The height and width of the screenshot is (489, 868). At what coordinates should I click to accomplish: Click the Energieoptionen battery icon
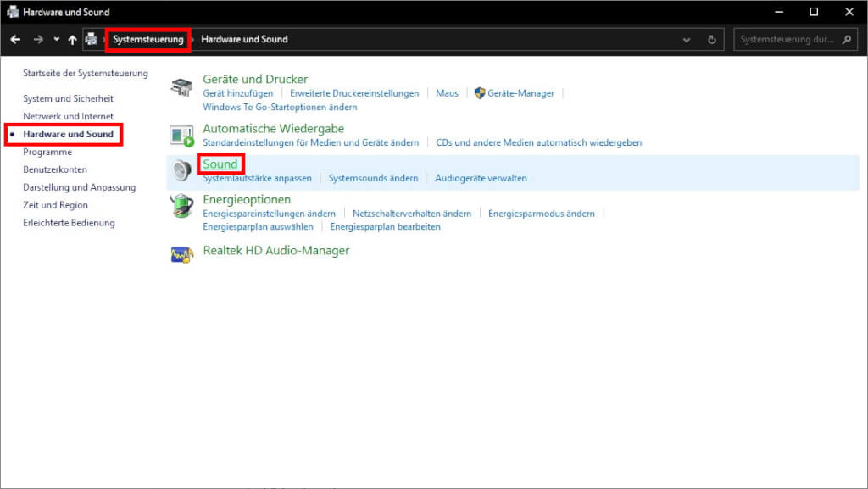click(x=181, y=206)
